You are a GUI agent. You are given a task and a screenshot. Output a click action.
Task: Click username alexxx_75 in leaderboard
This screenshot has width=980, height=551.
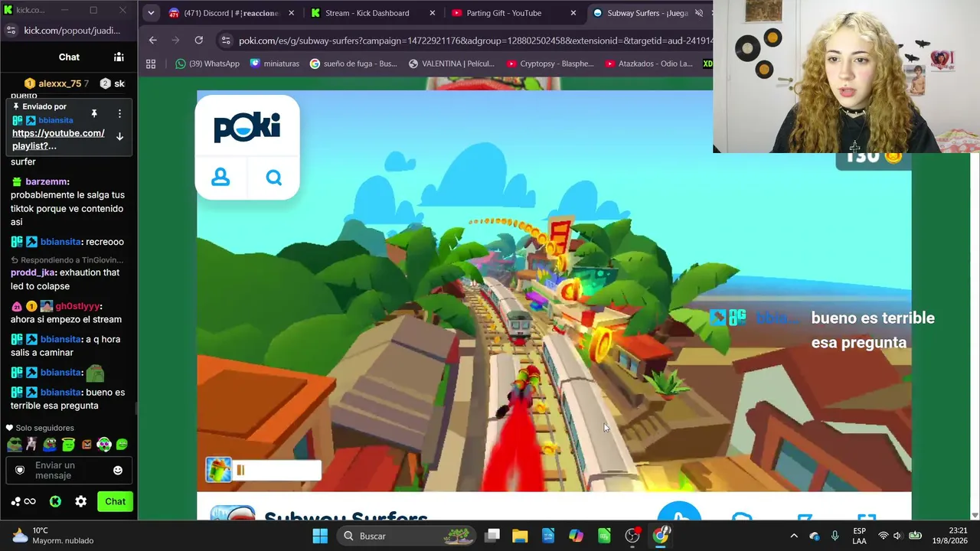click(60, 83)
